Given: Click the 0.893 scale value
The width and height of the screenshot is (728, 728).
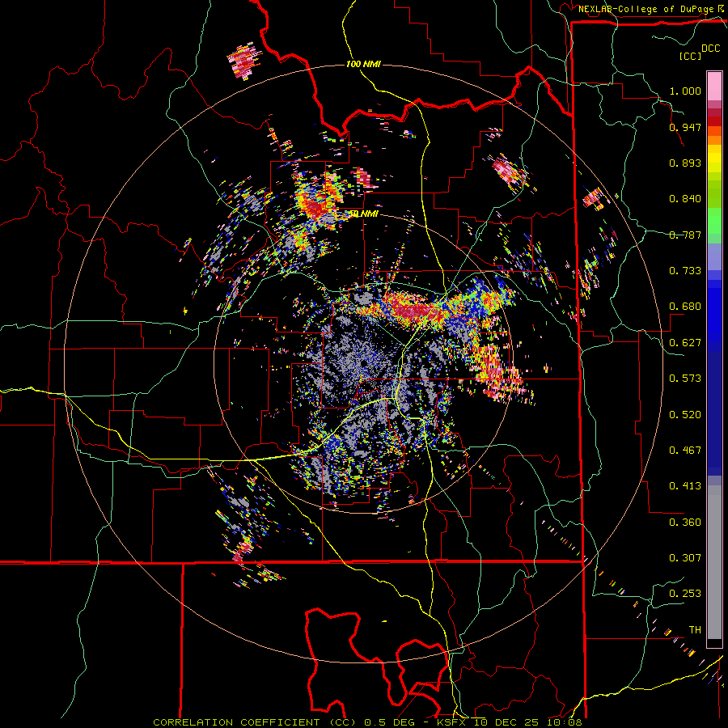Looking at the screenshot, I should click(685, 163).
